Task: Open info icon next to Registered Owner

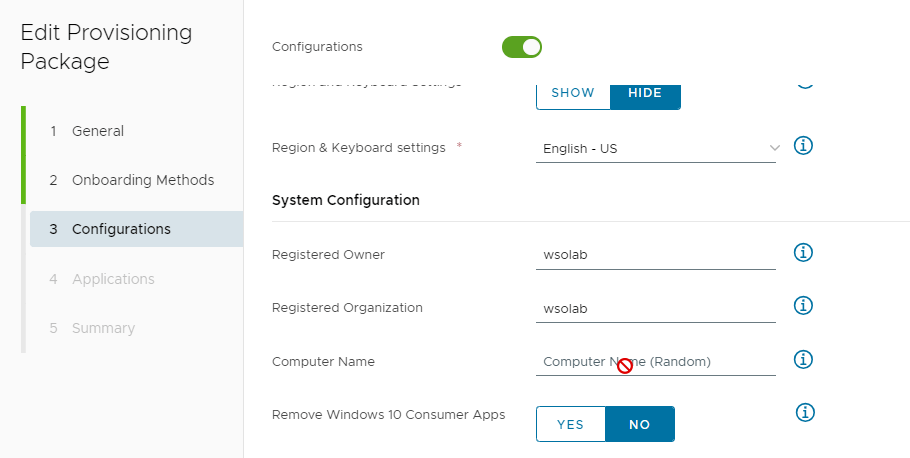Action: (803, 252)
